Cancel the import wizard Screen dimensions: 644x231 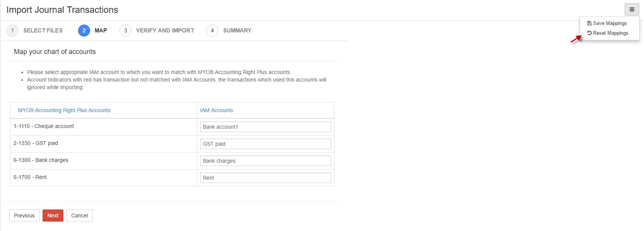coord(80,216)
